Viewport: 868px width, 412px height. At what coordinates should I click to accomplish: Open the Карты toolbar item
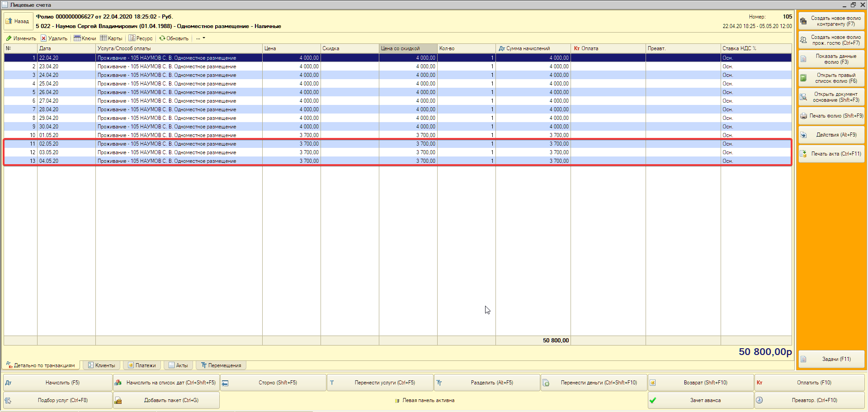click(111, 38)
